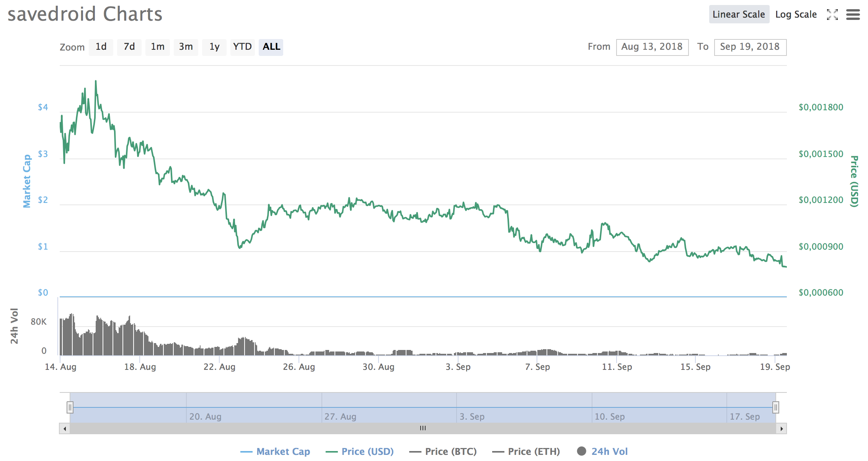868x461 pixels.
Task: Click the 17. Sep navigator label
Action: (x=745, y=417)
